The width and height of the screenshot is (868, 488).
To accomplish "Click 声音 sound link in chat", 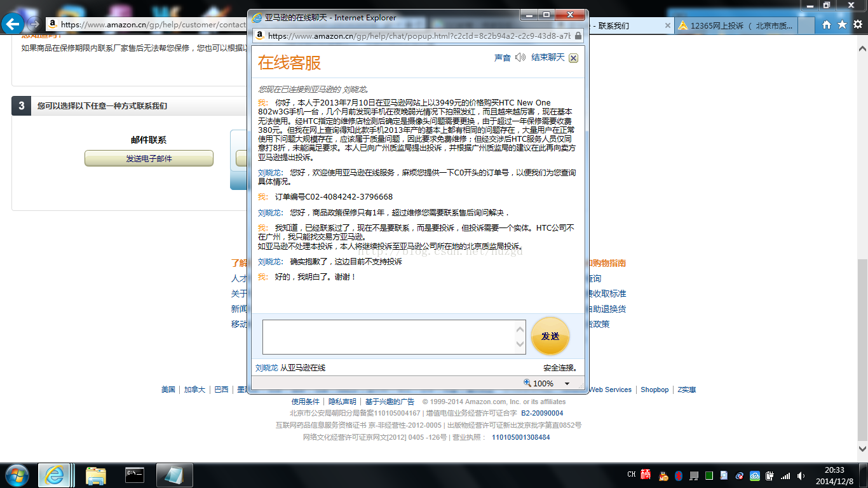I will [x=503, y=58].
